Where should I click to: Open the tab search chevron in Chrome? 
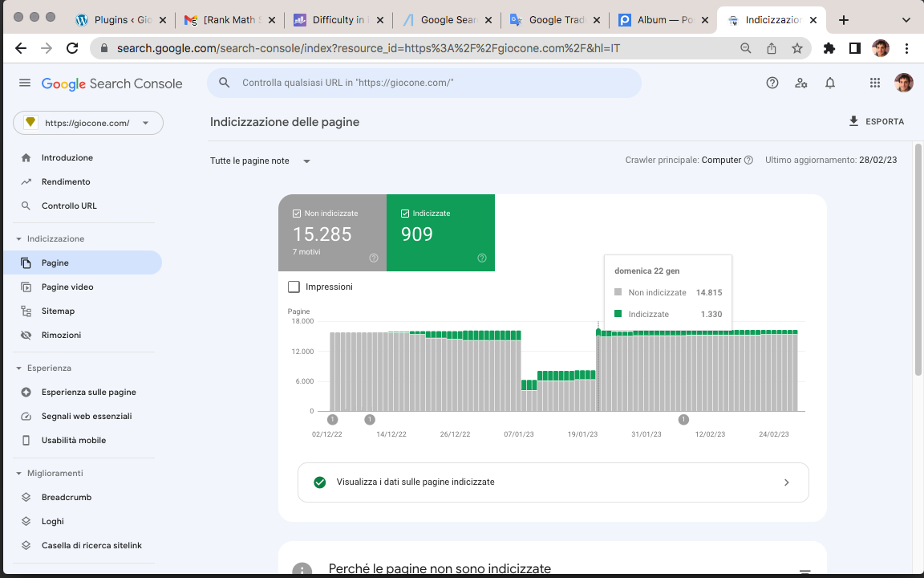pos(906,20)
